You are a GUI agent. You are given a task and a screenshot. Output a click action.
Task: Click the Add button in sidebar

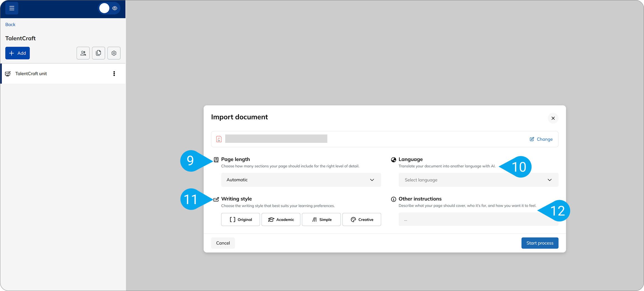pos(17,53)
